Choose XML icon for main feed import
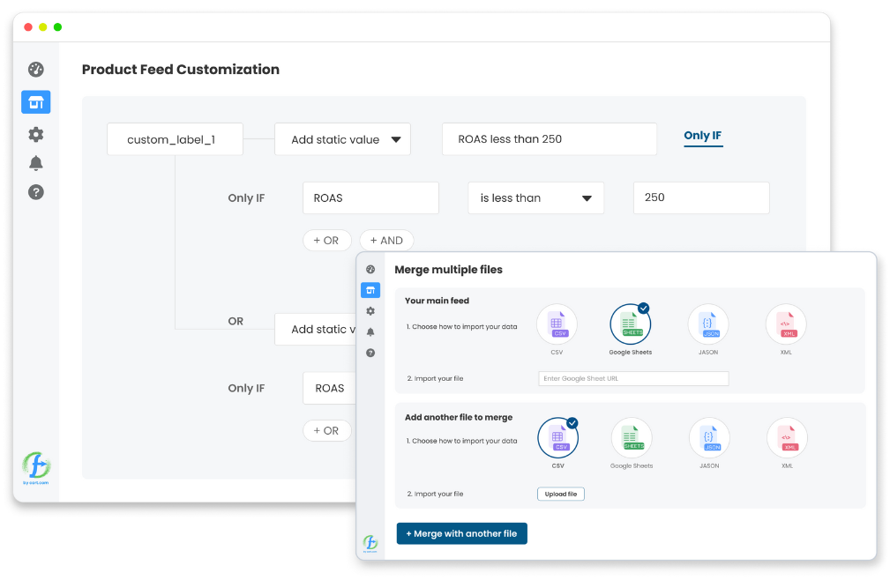Image resolution: width=890 pixels, height=588 pixels. click(785, 324)
